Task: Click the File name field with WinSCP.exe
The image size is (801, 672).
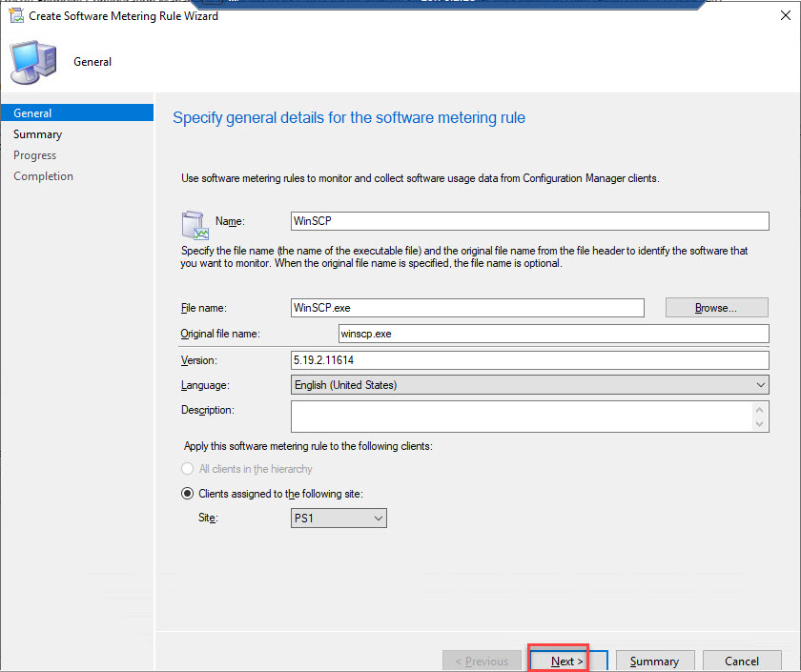Action: (x=467, y=308)
